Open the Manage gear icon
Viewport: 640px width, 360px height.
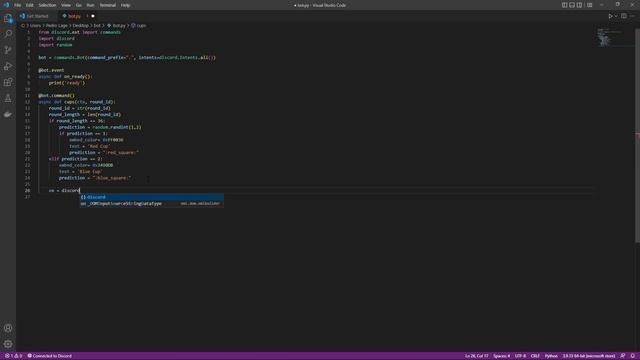coord(8,344)
